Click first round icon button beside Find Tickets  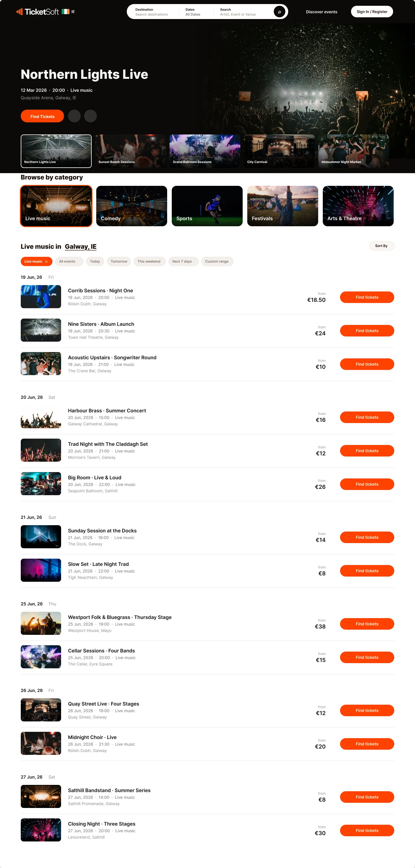pyautogui.click(x=74, y=116)
